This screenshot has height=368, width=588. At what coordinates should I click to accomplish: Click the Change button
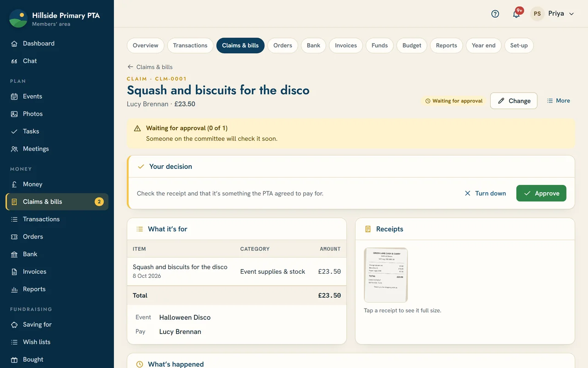(x=514, y=101)
